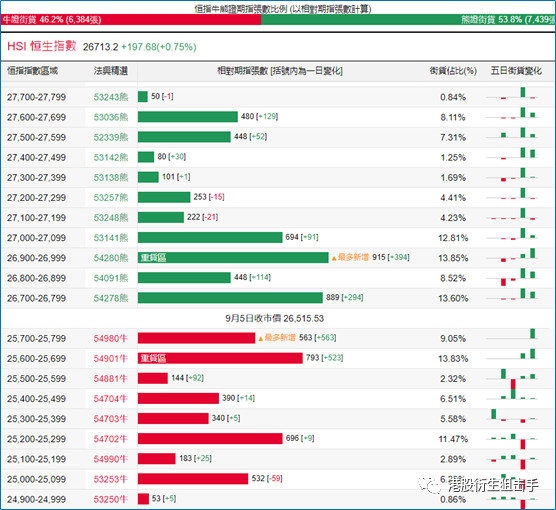Open bear certificate link 53243熊
Image resolution: width=556 pixels, height=510 pixels.
(111, 97)
